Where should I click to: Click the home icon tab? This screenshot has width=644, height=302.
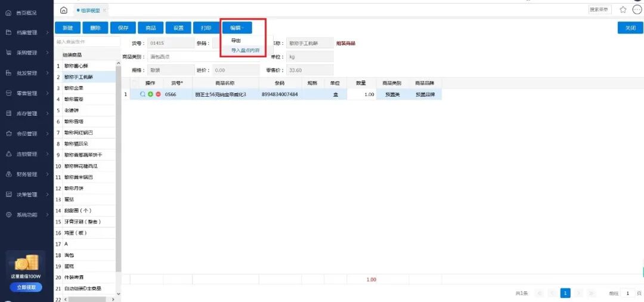point(64,10)
